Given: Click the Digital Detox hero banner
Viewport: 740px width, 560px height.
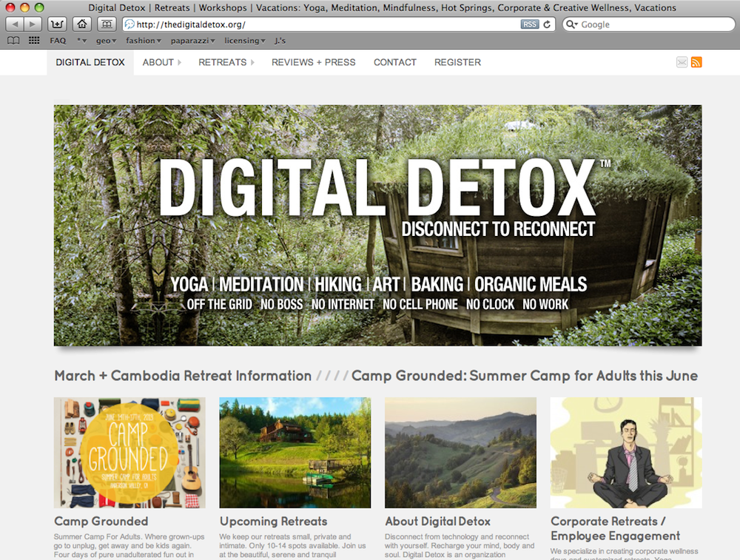Looking at the screenshot, I should click(x=377, y=225).
